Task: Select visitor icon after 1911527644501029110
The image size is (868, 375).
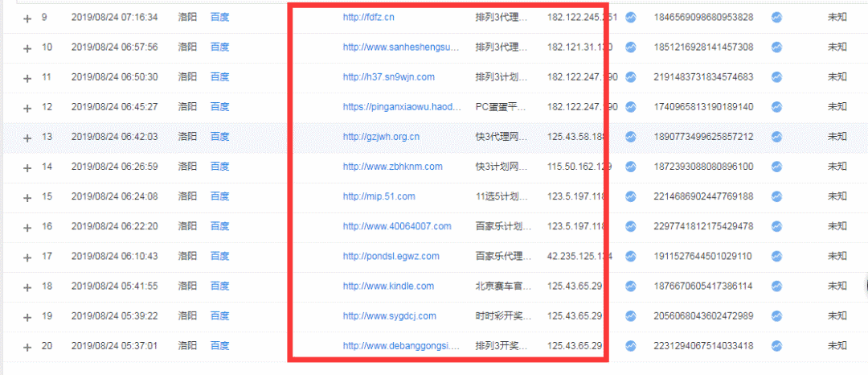Action: coord(776,256)
